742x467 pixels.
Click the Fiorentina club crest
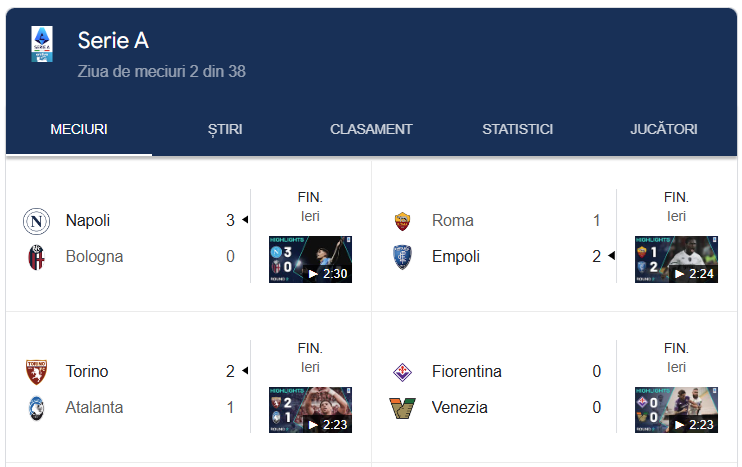click(402, 372)
